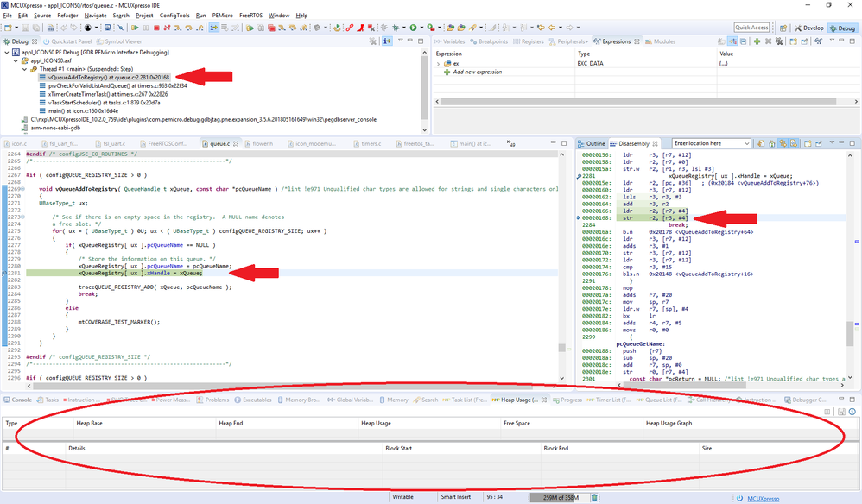
Task: Click the Disconnect debug toolbar icon
Action: 167,28
